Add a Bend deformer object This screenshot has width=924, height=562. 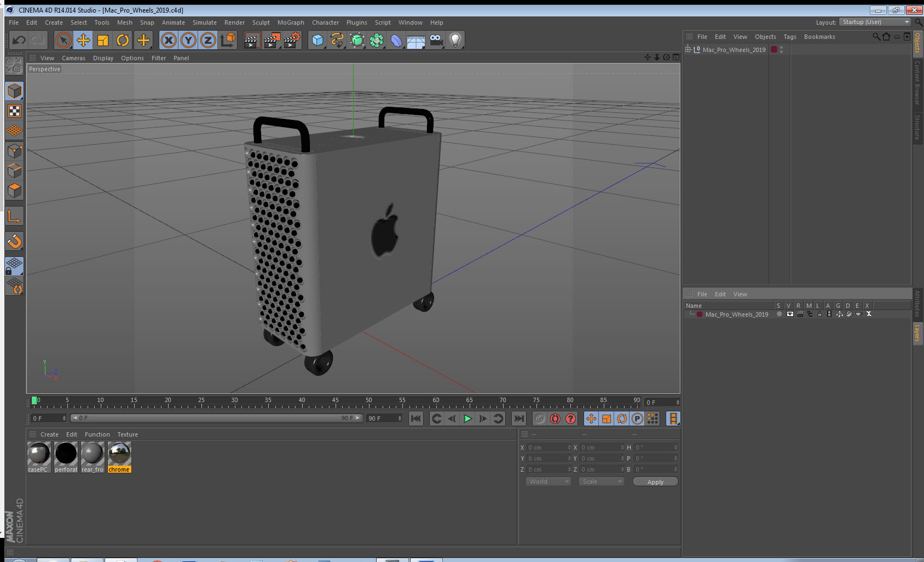click(x=396, y=40)
